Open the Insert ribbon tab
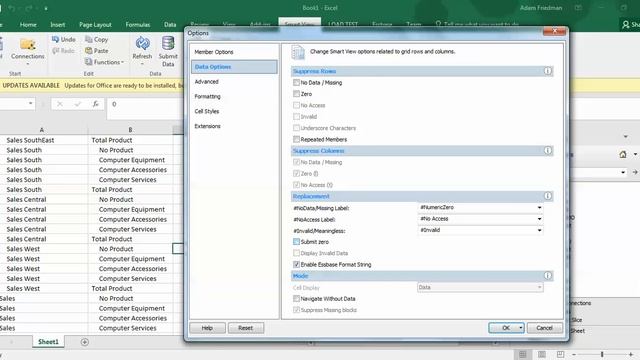The image size is (640, 360). click(58, 24)
